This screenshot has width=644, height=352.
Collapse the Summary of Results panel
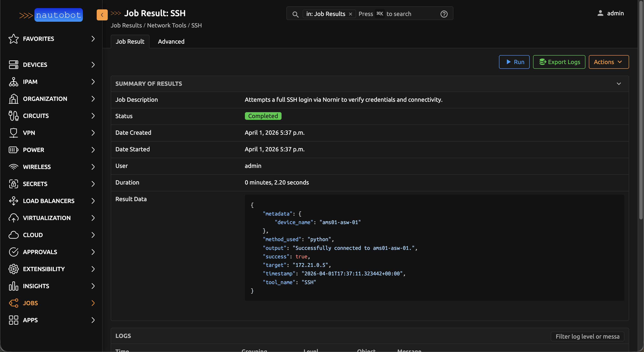coord(618,84)
